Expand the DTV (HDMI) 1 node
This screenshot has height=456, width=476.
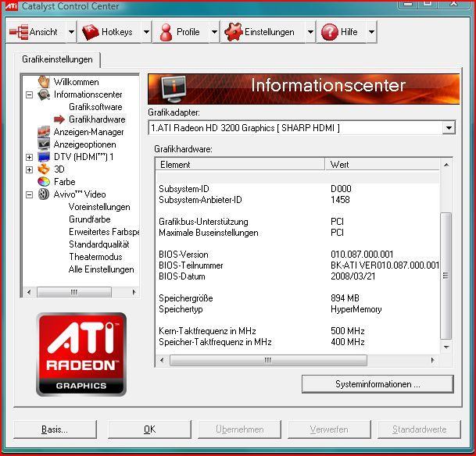pyautogui.click(x=29, y=157)
